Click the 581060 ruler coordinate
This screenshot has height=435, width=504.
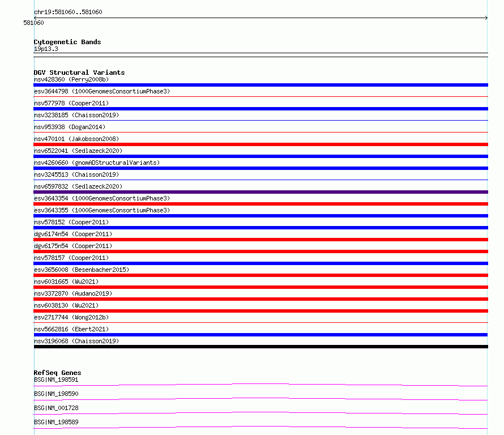coord(33,23)
